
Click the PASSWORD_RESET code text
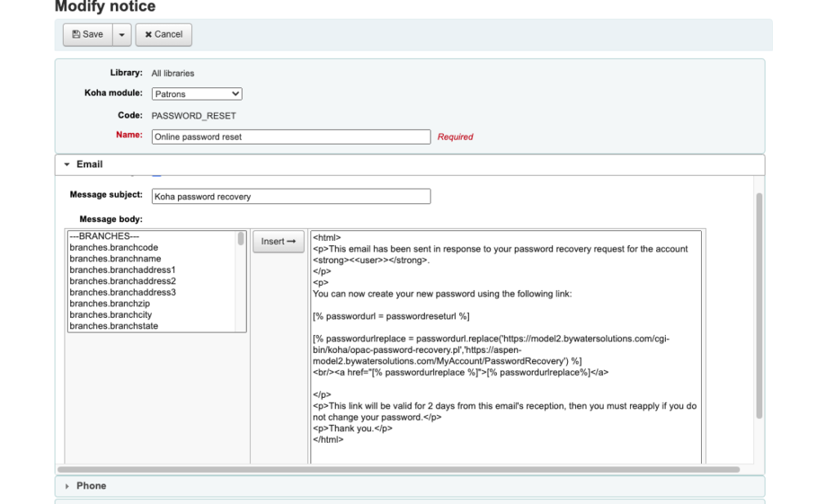[x=194, y=116]
